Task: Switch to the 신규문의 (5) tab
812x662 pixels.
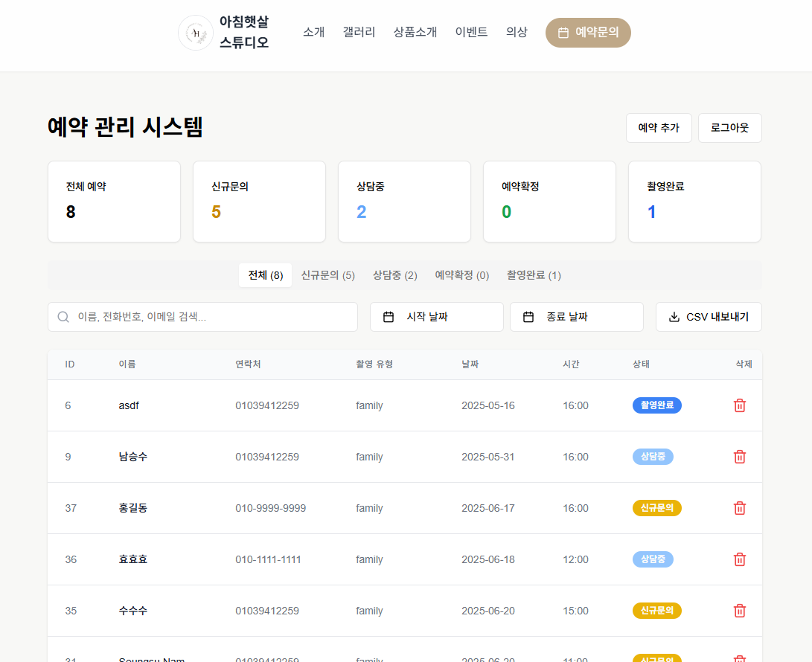Action: tap(327, 274)
